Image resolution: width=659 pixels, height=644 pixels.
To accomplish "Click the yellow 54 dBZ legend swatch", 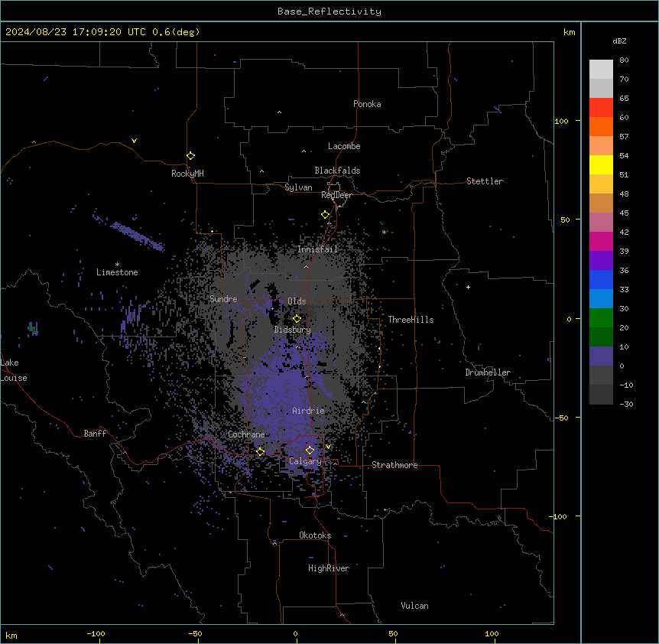I will coord(601,164).
